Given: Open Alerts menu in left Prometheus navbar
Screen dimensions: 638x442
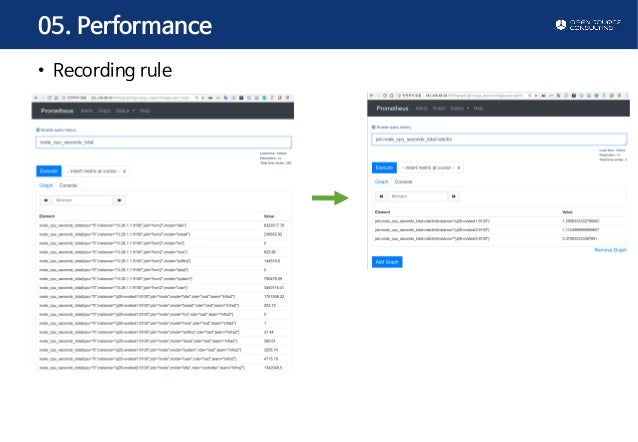Looking at the screenshot, I should click(87, 111).
